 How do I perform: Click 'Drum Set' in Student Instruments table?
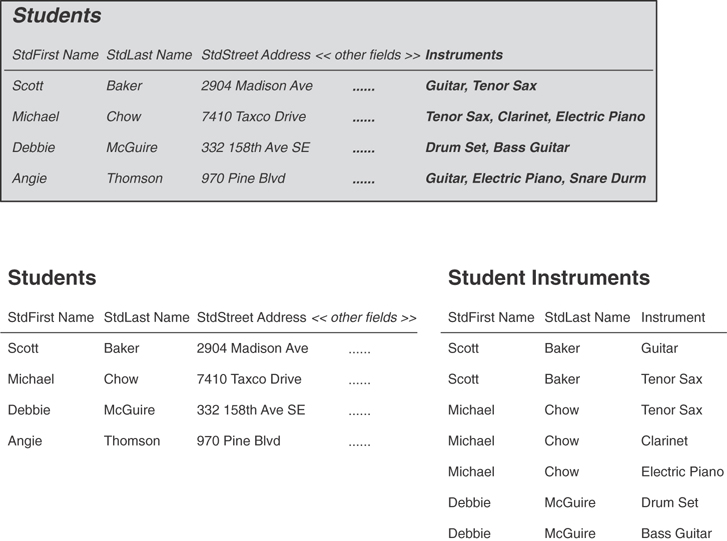pos(669,503)
